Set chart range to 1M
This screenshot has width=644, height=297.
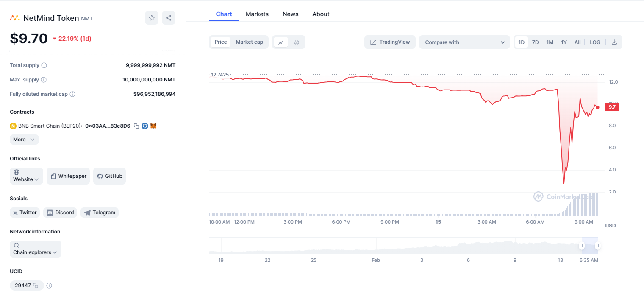tap(550, 42)
